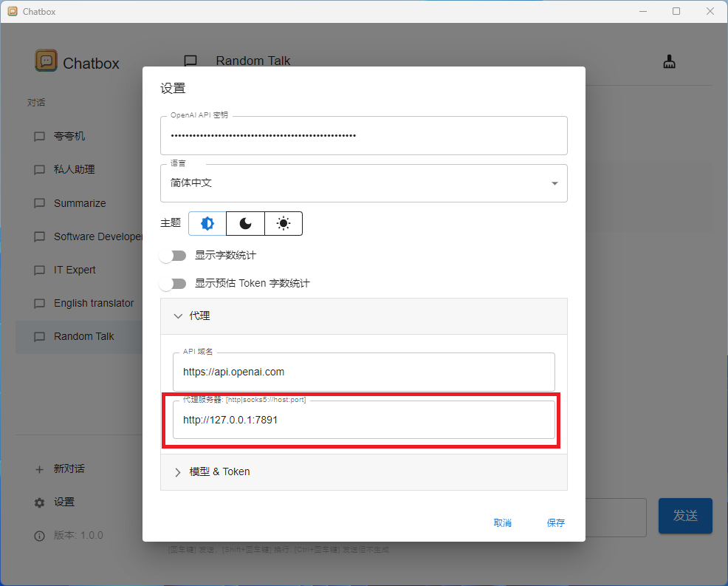The height and width of the screenshot is (586, 728).
Task: Open 设置 from the sidebar
Action: click(x=79, y=502)
